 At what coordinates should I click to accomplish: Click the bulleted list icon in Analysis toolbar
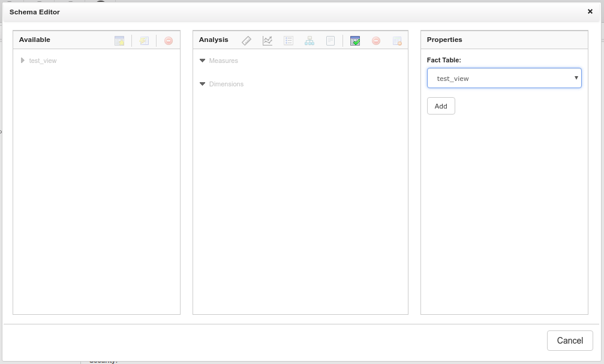pos(289,41)
